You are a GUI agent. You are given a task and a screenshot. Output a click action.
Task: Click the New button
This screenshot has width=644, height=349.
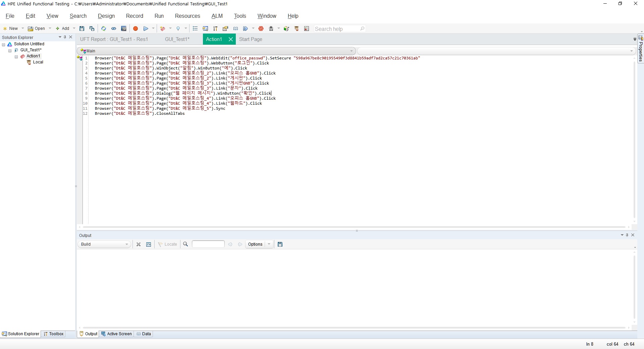pos(10,29)
